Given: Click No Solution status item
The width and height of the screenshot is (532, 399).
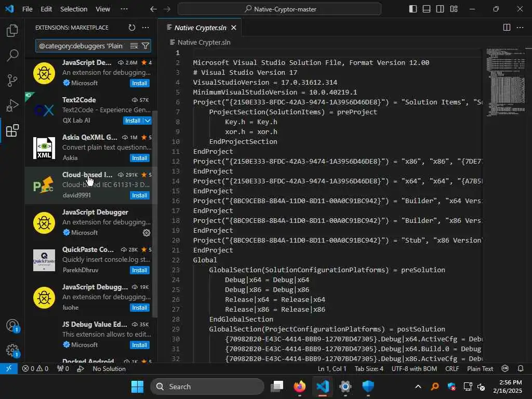Looking at the screenshot, I should click(x=109, y=369).
